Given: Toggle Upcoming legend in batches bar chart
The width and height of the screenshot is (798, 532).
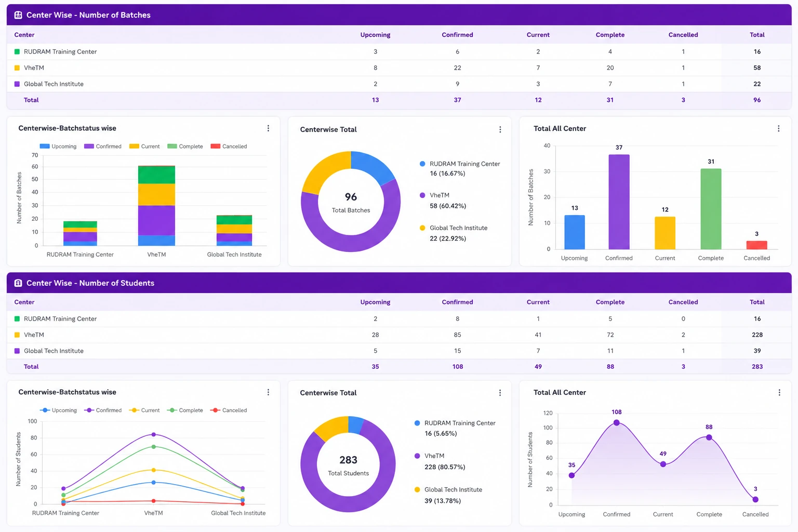Looking at the screenshot, I should click(x=58, y=147).
